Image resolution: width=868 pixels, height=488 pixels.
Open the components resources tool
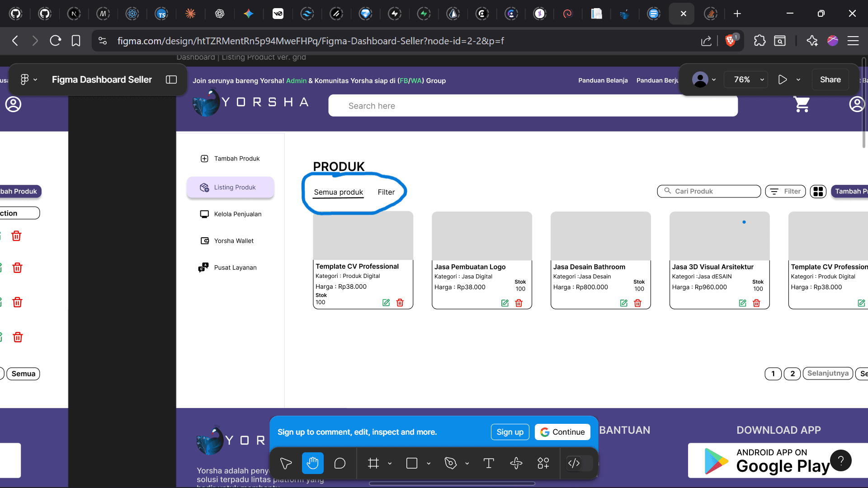click(x=543, y=463)
